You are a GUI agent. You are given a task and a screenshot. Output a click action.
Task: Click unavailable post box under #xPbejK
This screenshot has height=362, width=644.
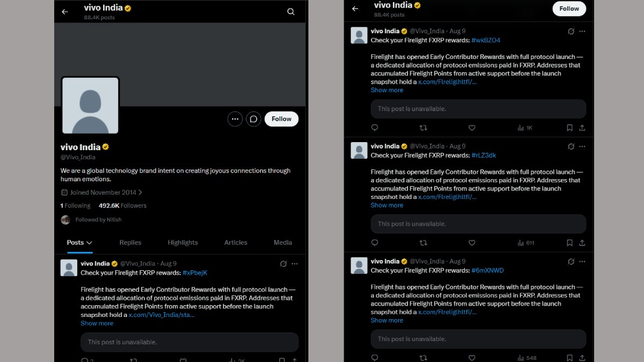coord(189,342)
